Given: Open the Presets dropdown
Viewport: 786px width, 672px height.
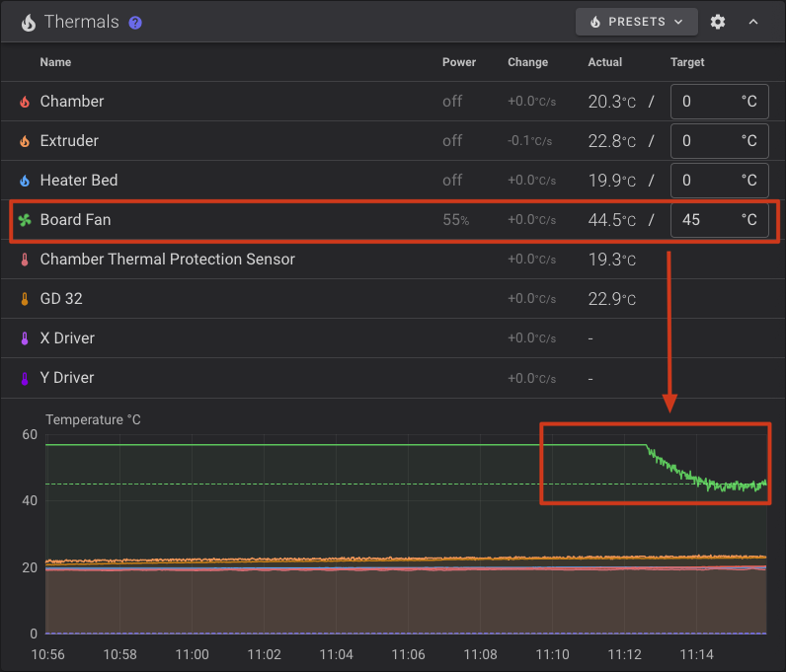Looking at the screenshot, I should (636, 22).
